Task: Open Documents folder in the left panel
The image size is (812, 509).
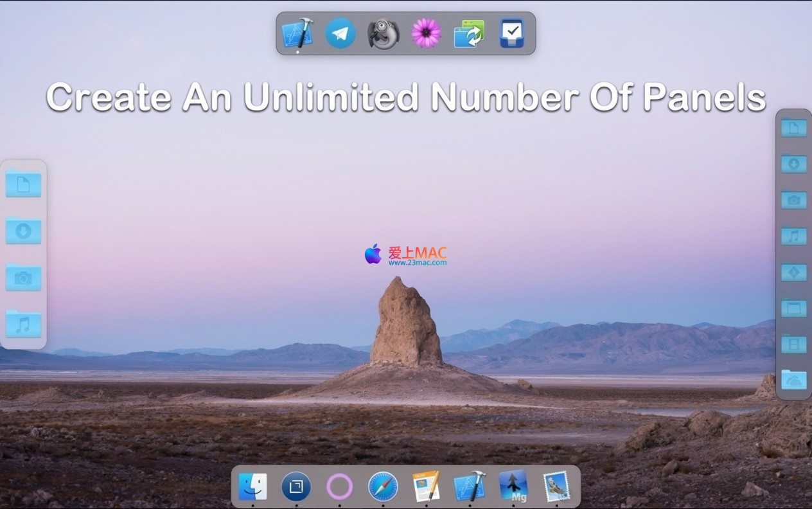Action: point(24,184)
